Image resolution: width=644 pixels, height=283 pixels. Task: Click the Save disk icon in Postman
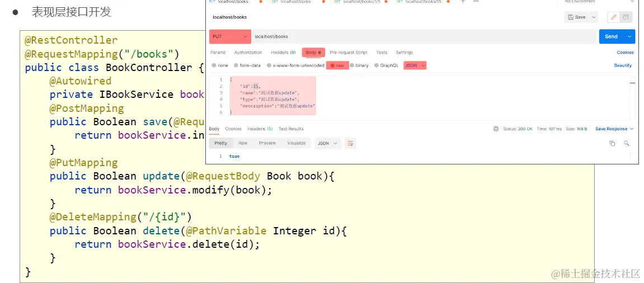pos(571,17)
